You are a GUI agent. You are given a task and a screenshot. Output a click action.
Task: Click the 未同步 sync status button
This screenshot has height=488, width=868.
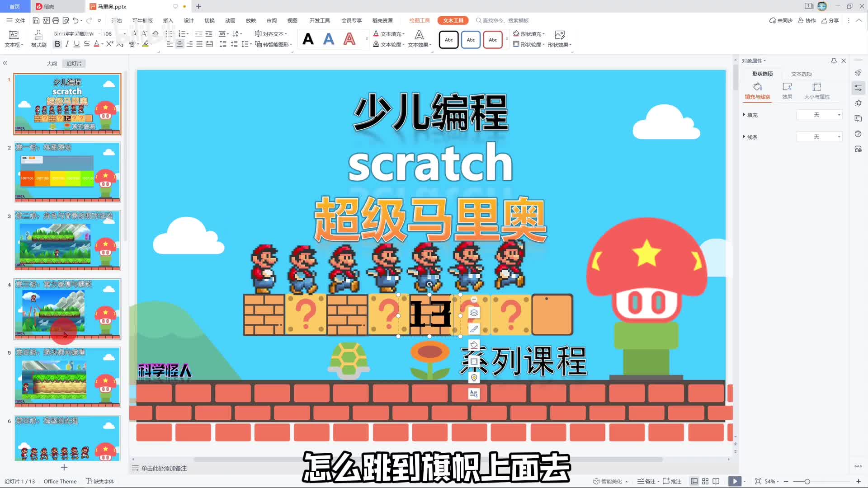click(x=781, y=20)
